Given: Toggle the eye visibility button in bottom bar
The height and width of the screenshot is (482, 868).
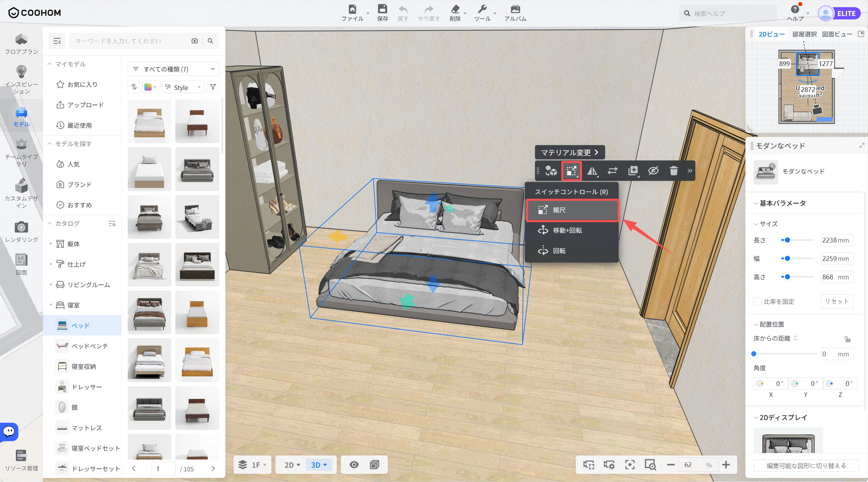Looking at the screenshot, I should coord(354,465).
